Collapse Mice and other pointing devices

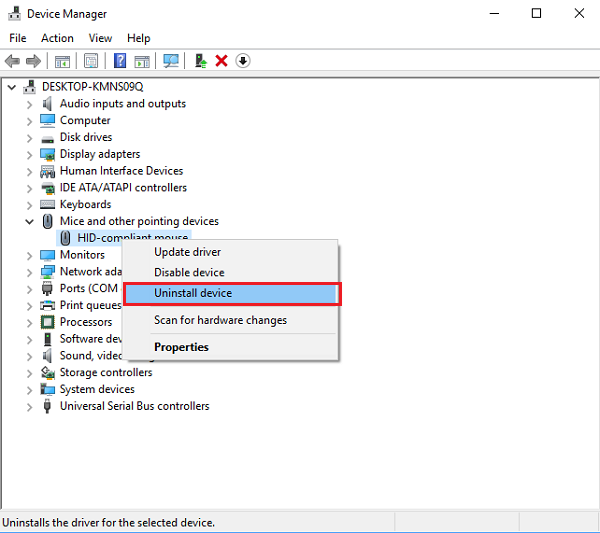[29, 221]
